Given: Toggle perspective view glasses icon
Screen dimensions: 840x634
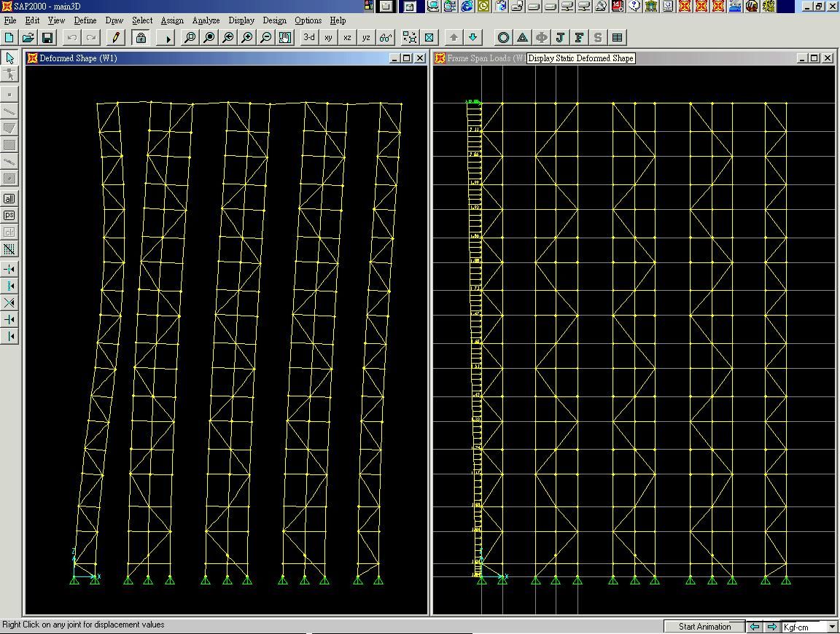Looking at the screenshot, I should click(386, 37).
